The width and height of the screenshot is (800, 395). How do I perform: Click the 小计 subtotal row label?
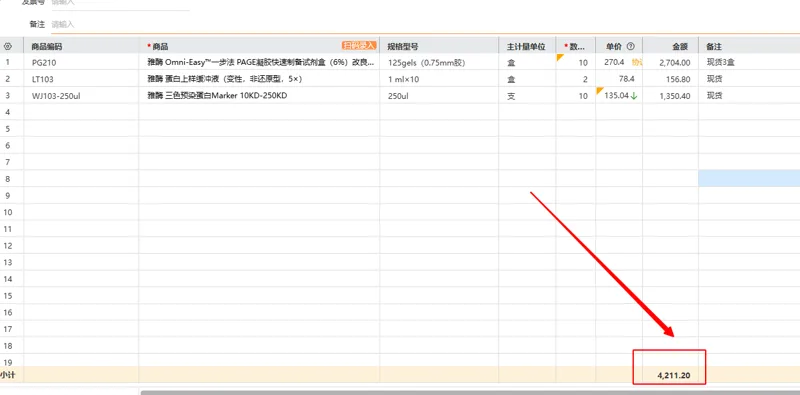pyautogui.click(x=7, y=375)
